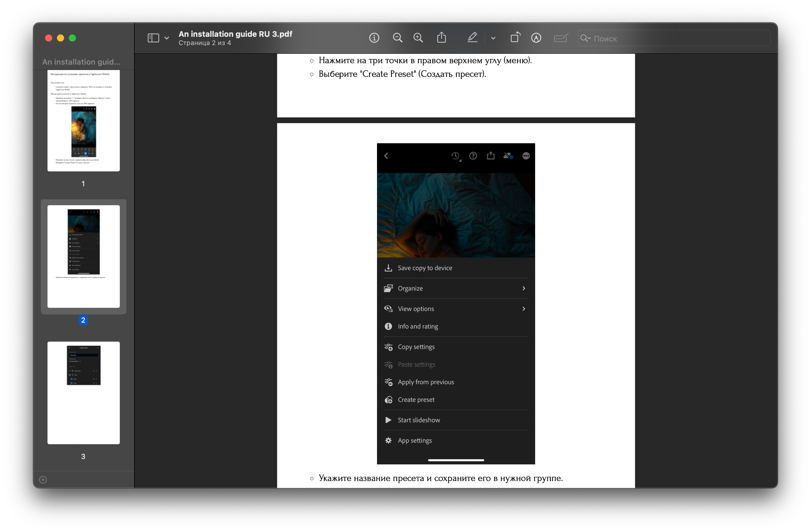Open the Share button in the toolbar
Screen dimensions: 811x532
[441, 37]
